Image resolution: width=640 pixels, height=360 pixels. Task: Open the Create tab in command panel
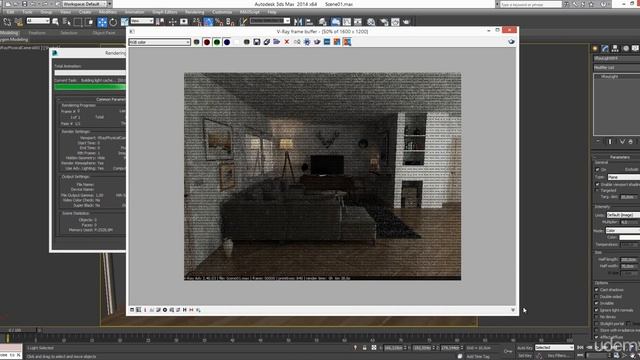pyautogui.click(x=595, y=49)
